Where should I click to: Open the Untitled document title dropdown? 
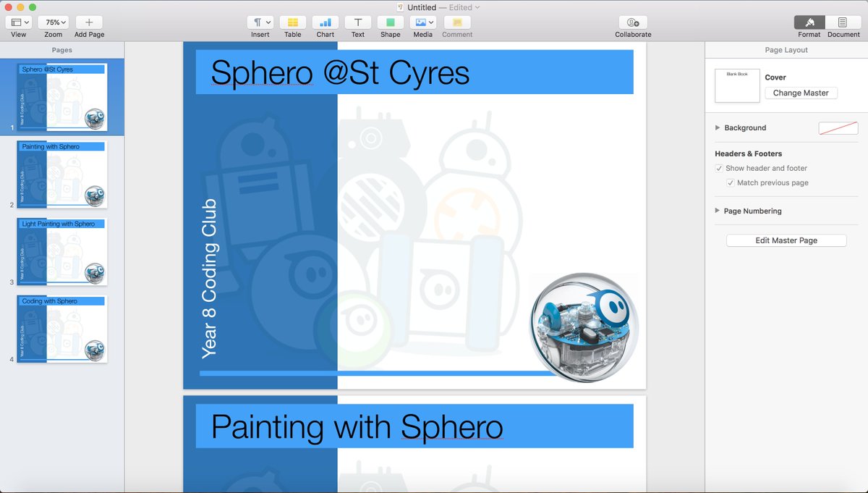click(x=477, y=7)
